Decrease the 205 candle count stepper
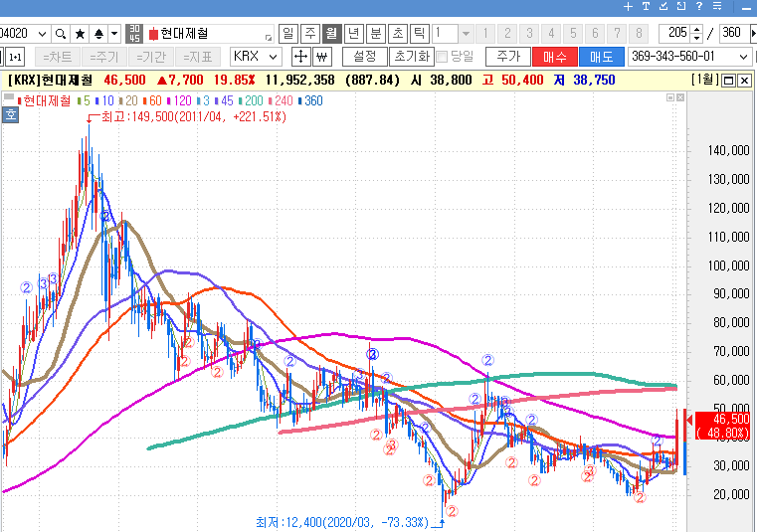The width and height of the screenshot is (757, 532). coord(696,38)
